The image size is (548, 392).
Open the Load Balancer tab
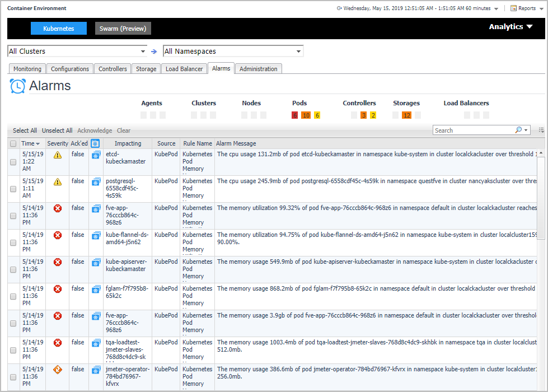[184, 69]
